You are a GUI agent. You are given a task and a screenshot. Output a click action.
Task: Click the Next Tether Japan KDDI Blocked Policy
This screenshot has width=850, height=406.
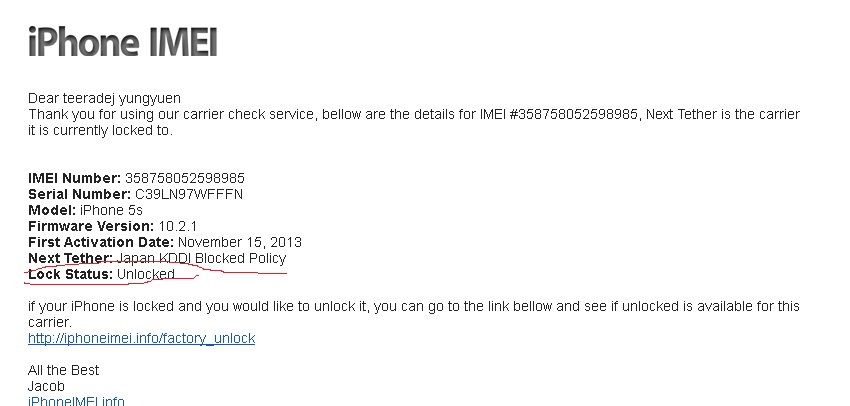tap(201, 258)
